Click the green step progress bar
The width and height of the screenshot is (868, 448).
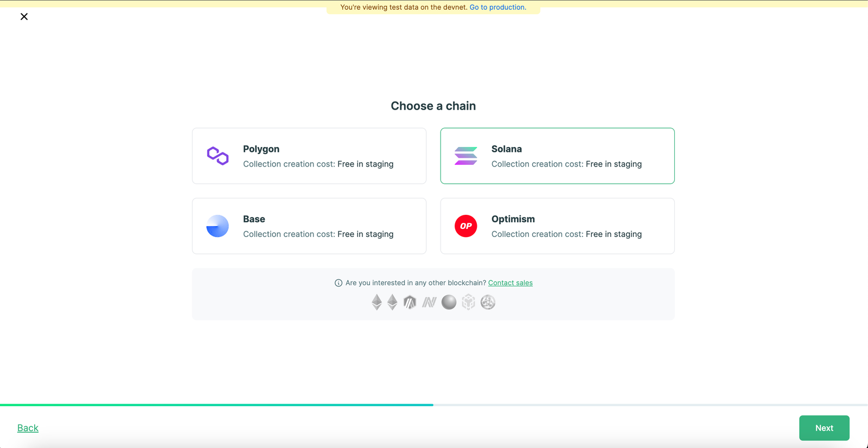(217, 405)
